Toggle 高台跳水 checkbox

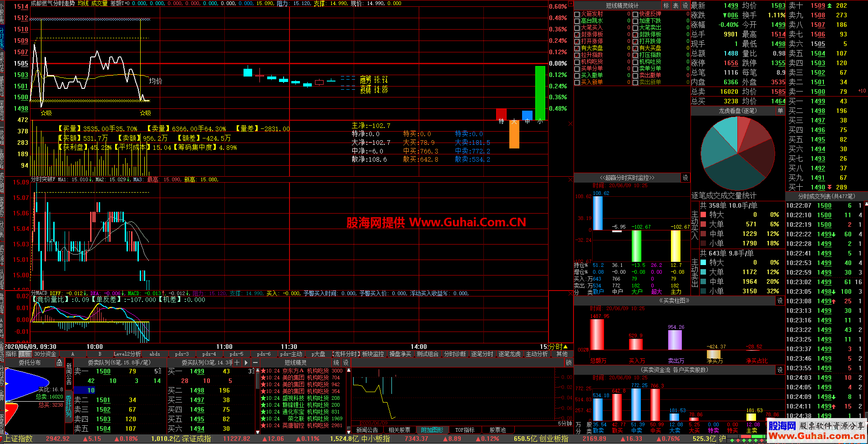pos(577,21)
